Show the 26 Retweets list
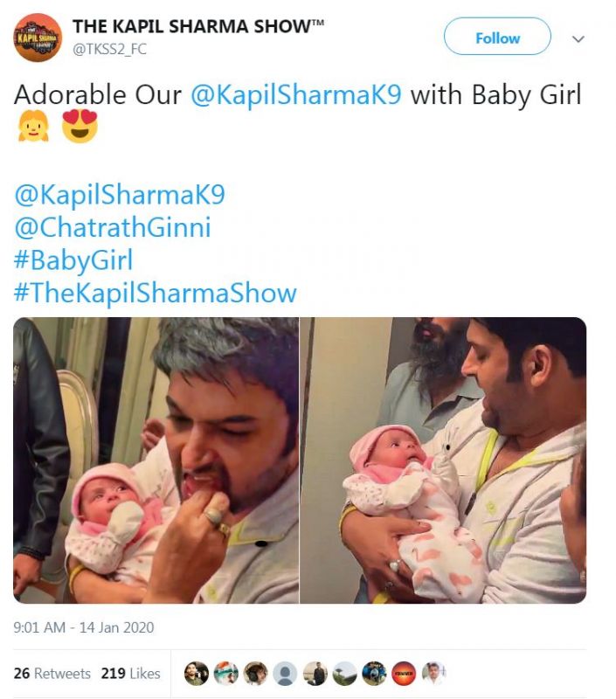The image size is (616, 699). 52,673
